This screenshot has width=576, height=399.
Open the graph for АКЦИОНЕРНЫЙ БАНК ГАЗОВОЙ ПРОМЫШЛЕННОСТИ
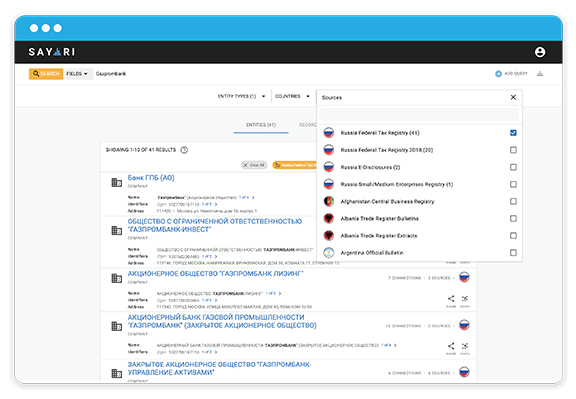pos(465,347)
